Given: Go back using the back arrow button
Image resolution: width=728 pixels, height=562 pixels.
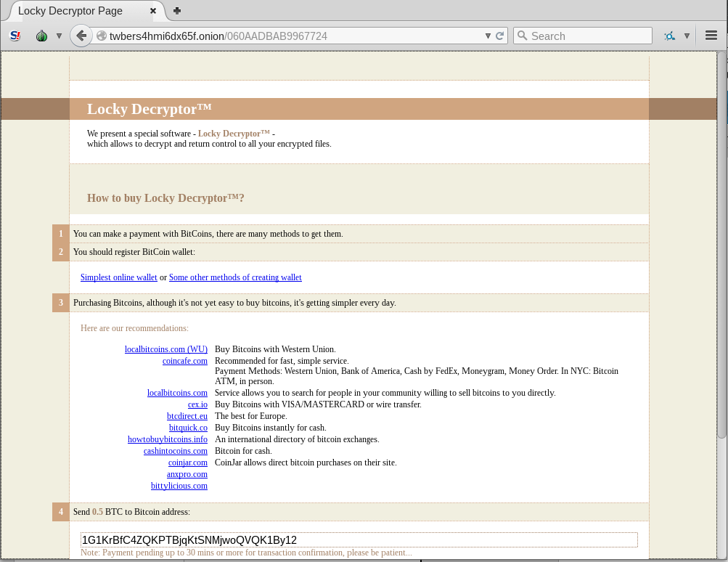Looking at the screenshot, I should pyautogui.click(x=81, y=36).
